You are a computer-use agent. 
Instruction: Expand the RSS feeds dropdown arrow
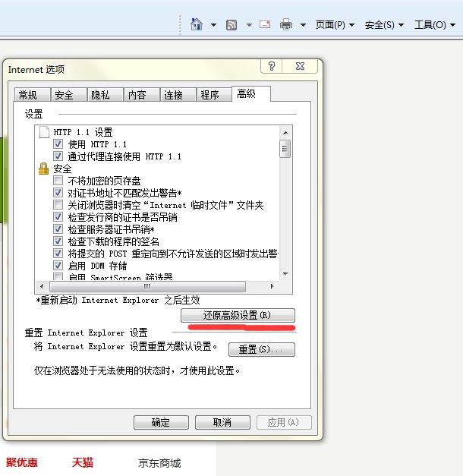(249, 25)
